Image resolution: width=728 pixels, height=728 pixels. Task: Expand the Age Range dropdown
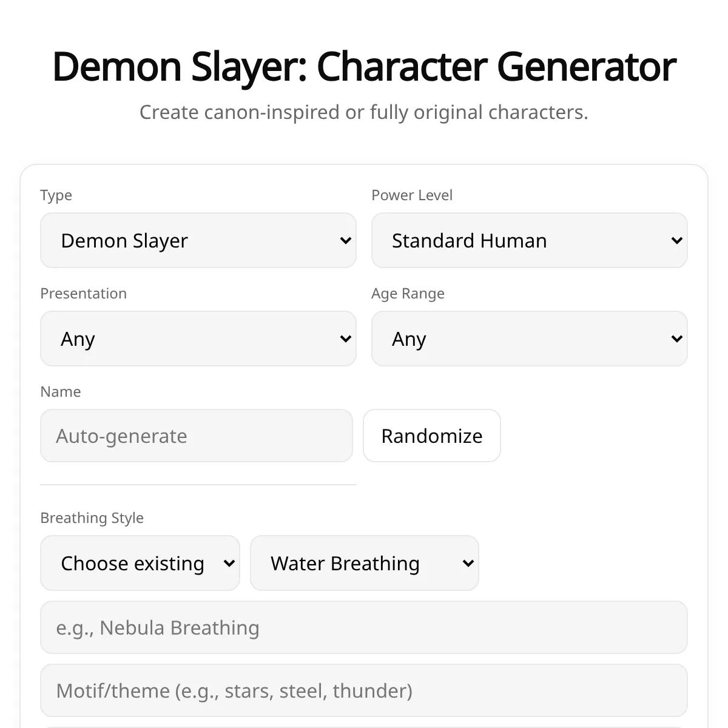(529, 339)
